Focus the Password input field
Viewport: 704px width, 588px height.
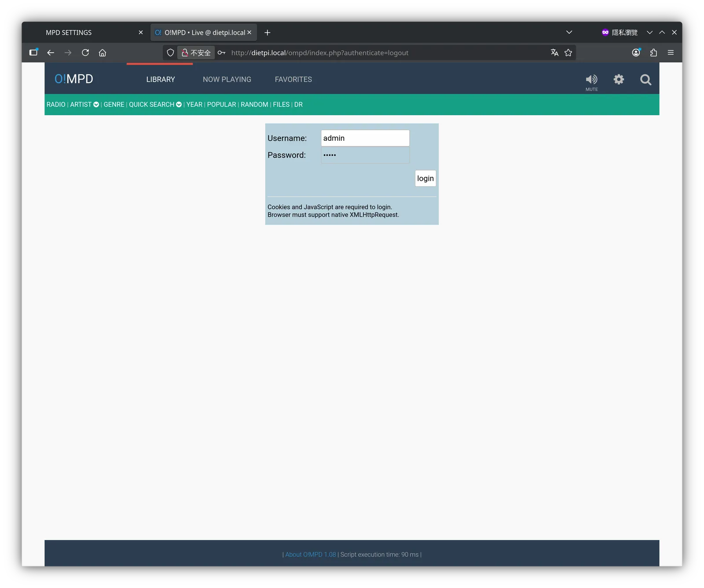click(365, 155)
